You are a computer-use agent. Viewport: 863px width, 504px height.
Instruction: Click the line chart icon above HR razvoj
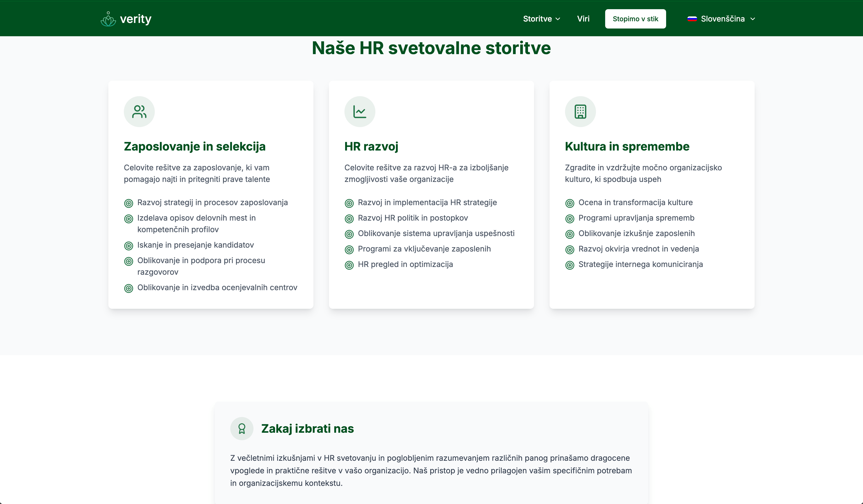click(360, 112)
